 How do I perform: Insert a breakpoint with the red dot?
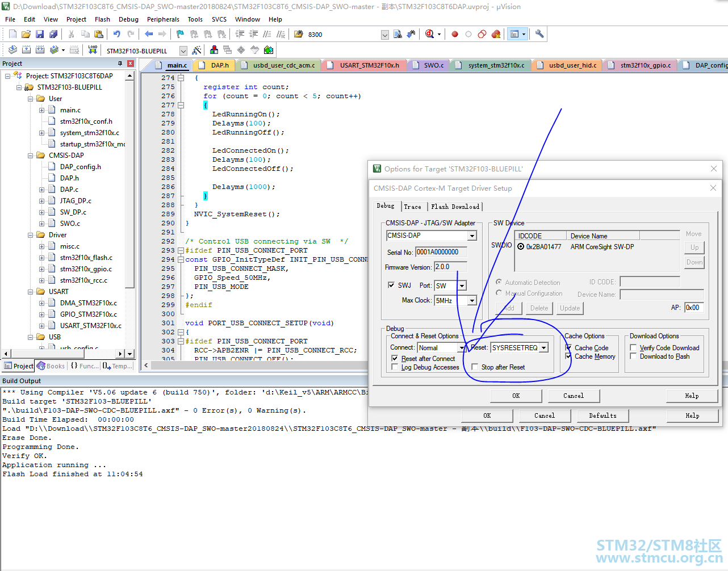455,35
